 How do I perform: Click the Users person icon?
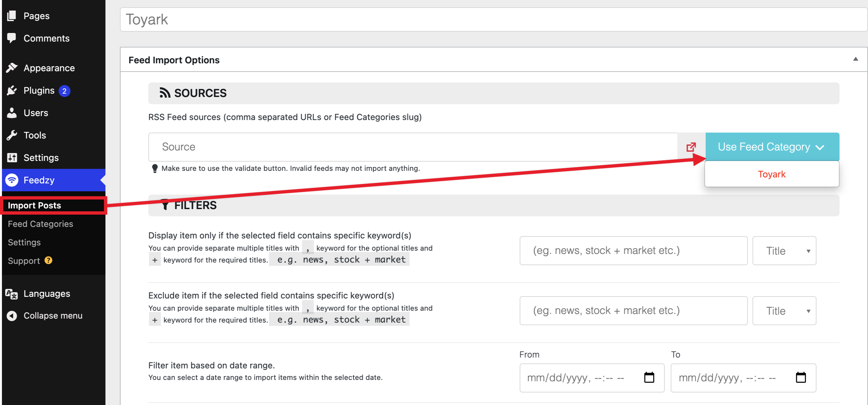pyautogui.click(x=12, y=113)
